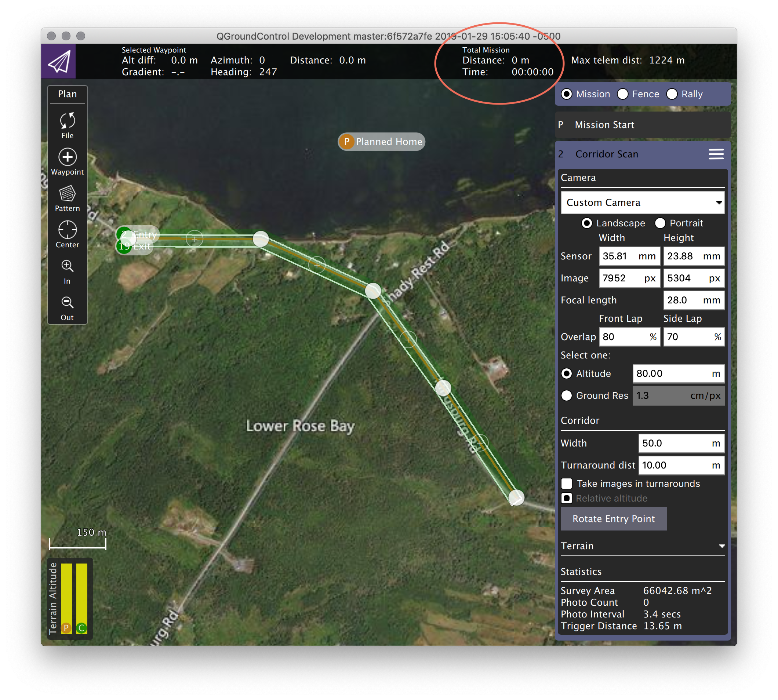Screen dimensions: 778x700
Task: Edit the Sensor Height field
Action: pos(694,256)
